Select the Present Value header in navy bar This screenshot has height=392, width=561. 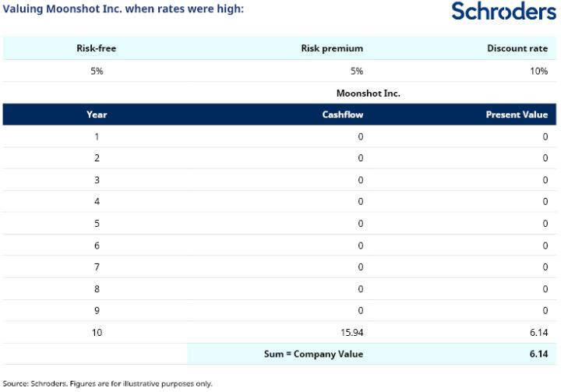517,115
